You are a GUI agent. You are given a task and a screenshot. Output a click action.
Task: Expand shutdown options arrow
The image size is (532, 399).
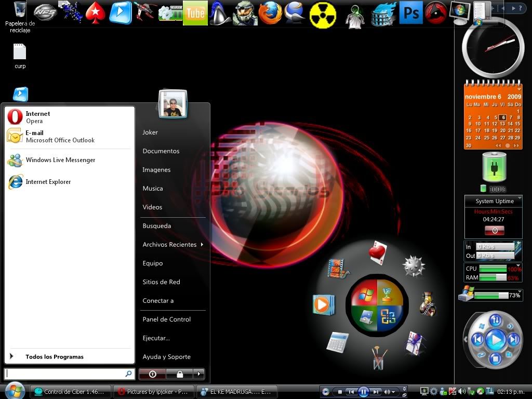199,374
